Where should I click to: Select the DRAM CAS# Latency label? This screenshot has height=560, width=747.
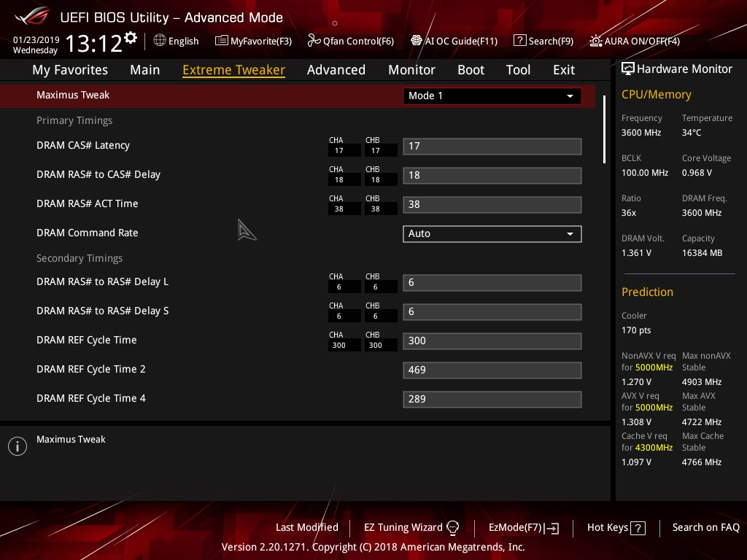click(x=83, y=145)
